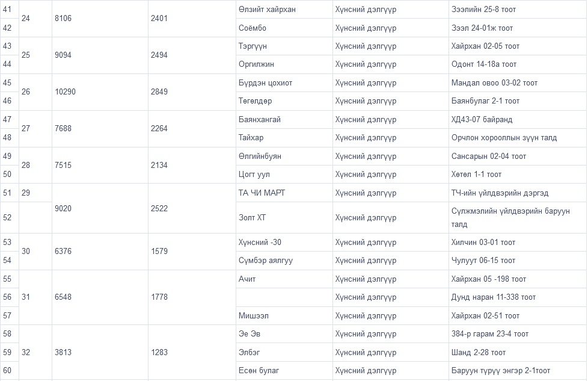
Task: Click the Сүмбэр аялгуу cell
Action: [266, 261]
